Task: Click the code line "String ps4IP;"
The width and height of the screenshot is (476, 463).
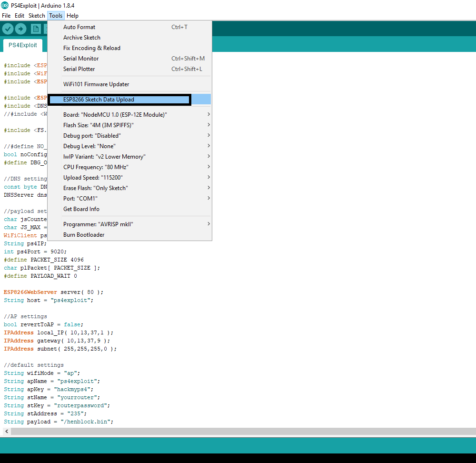Action: click(x=25, y=243)
